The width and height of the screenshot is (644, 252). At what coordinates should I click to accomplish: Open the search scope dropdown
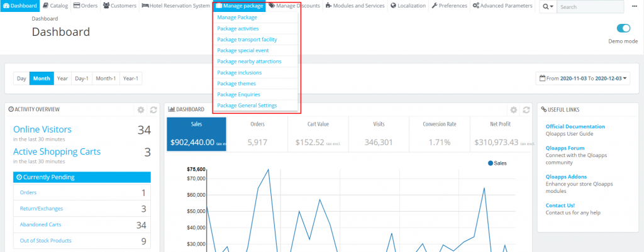point(548,6)
